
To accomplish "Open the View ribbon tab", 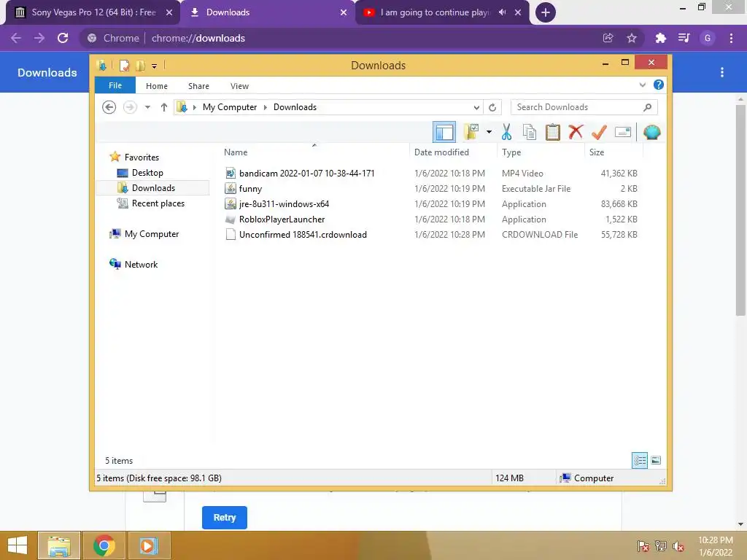I will pos(239,86).
